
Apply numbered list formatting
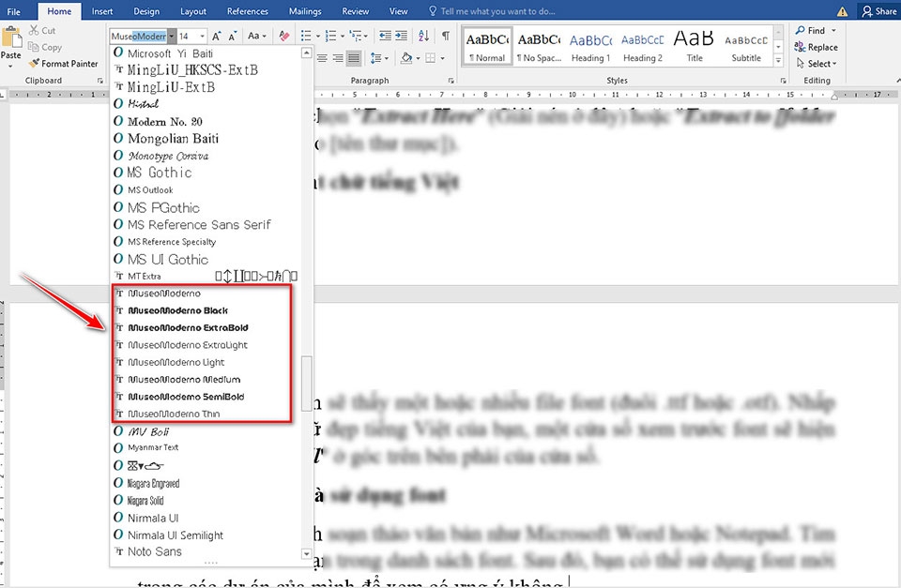pyautogui.click(x=330, y=37)
